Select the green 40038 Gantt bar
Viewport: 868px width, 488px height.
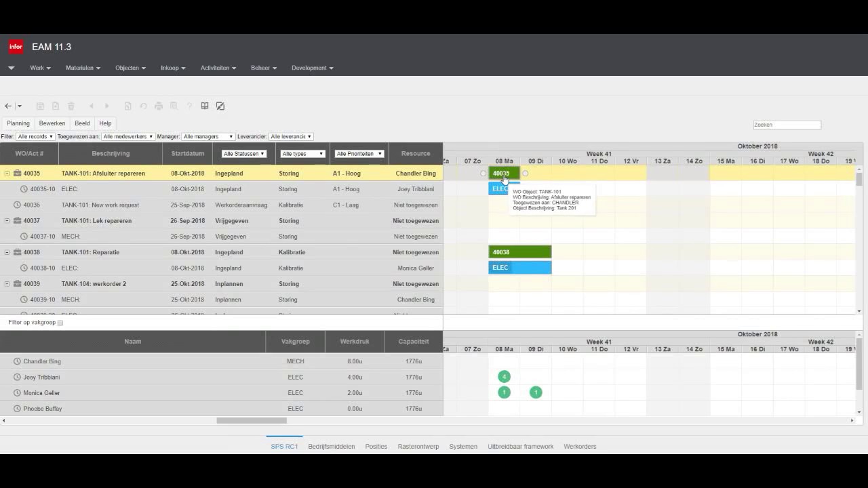pos(520,252)
